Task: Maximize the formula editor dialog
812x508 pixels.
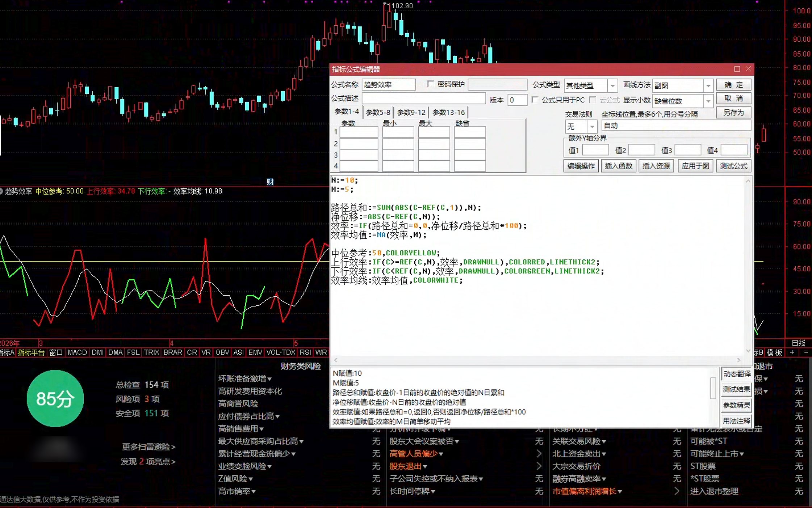Action: click(x=737, y=69)
